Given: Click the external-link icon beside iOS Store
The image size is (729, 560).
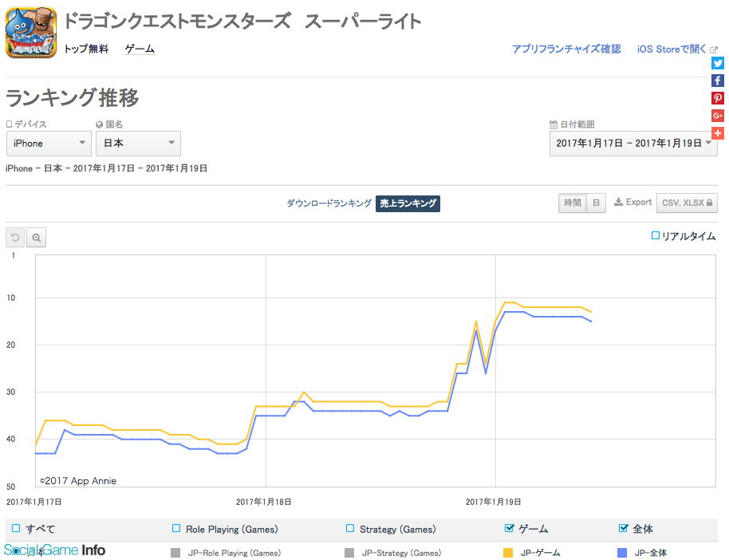Looking at the screenshot, I should point(714,49).
